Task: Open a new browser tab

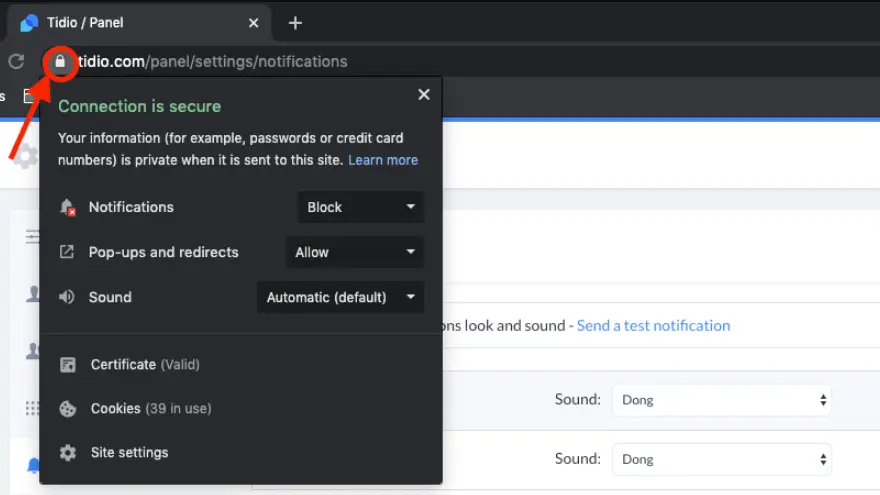Action: (295, 23)
